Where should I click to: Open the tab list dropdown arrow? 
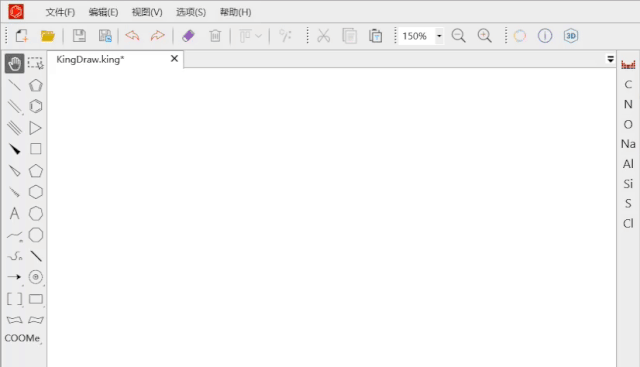610,59
